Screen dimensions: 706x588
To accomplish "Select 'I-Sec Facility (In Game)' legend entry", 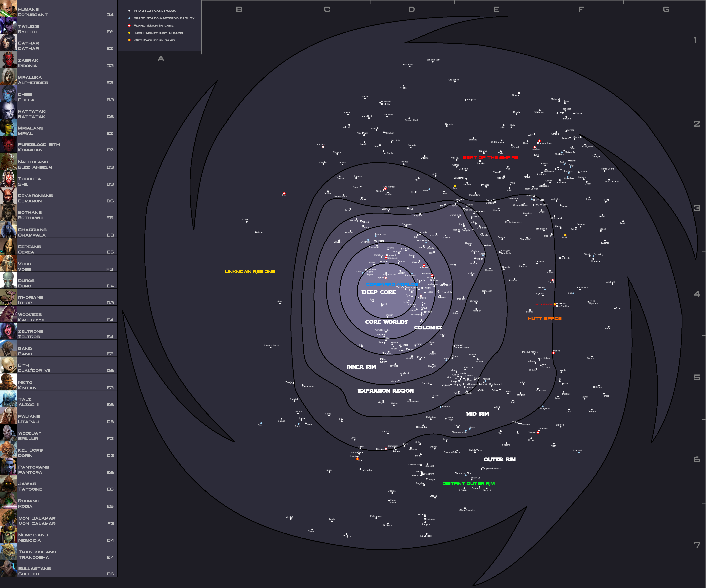I will tap(152, 40).
